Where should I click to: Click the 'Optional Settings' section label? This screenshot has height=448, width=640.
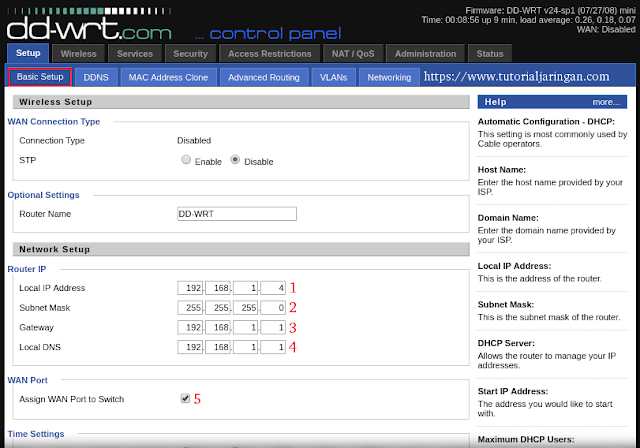tap(43, 195)
